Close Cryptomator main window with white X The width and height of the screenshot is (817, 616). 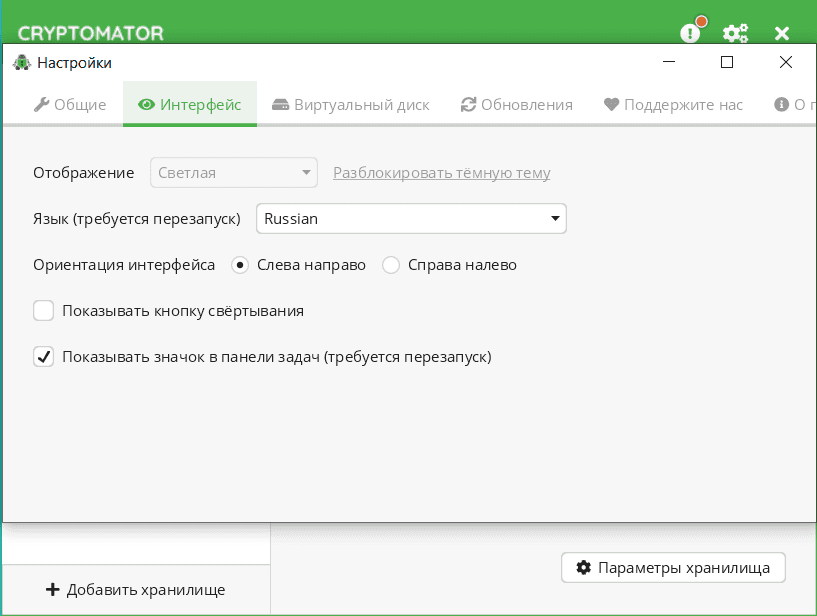[782, 34]
